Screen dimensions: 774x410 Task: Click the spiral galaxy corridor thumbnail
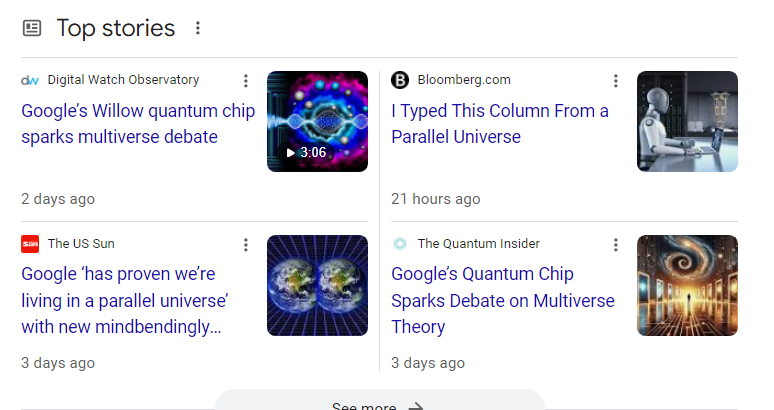coord(687,285)
